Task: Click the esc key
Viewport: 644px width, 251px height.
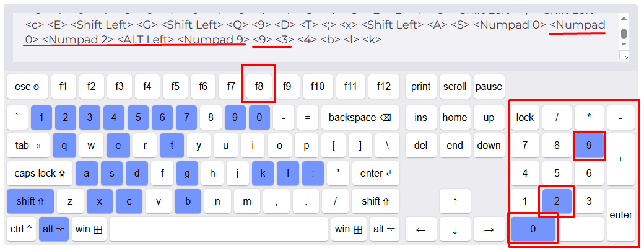Action: (27, 87)
